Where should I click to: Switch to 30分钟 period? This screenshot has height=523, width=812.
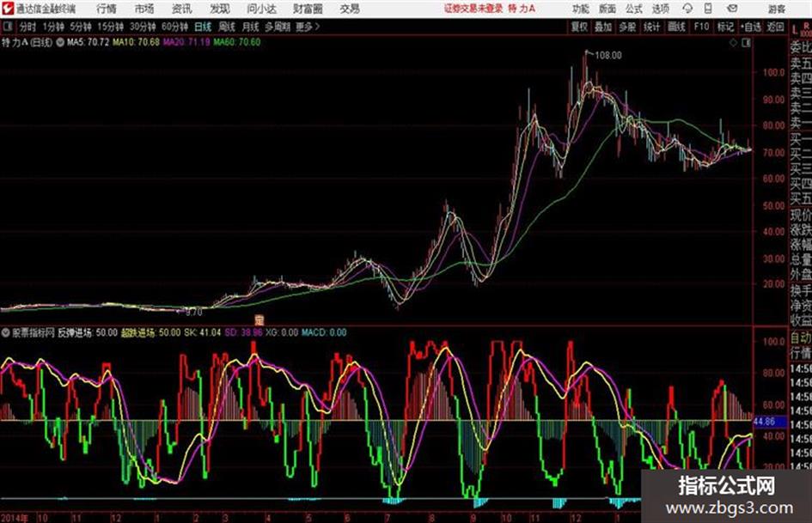143,27
